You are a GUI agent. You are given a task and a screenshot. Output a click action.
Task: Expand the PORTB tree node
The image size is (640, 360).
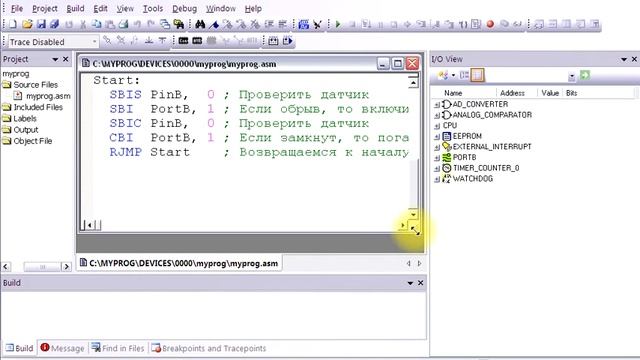click(437, 158)
